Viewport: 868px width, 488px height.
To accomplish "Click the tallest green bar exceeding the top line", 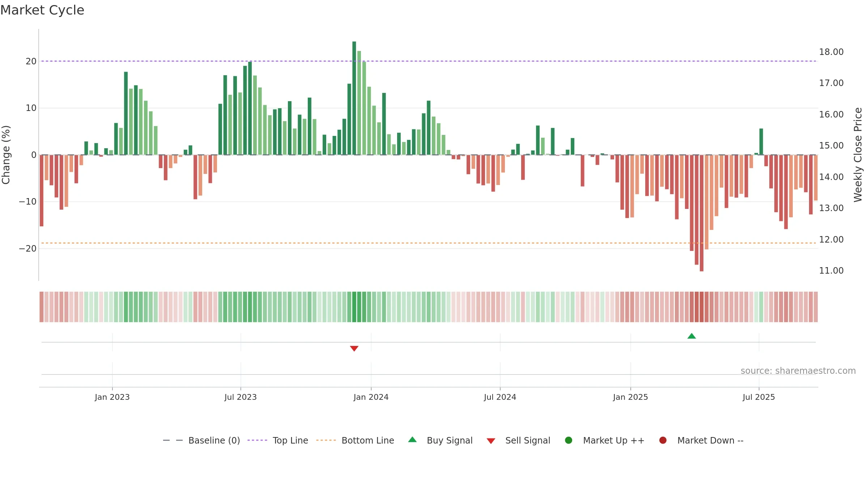I will pyautogui.click(x=354, y=98).
